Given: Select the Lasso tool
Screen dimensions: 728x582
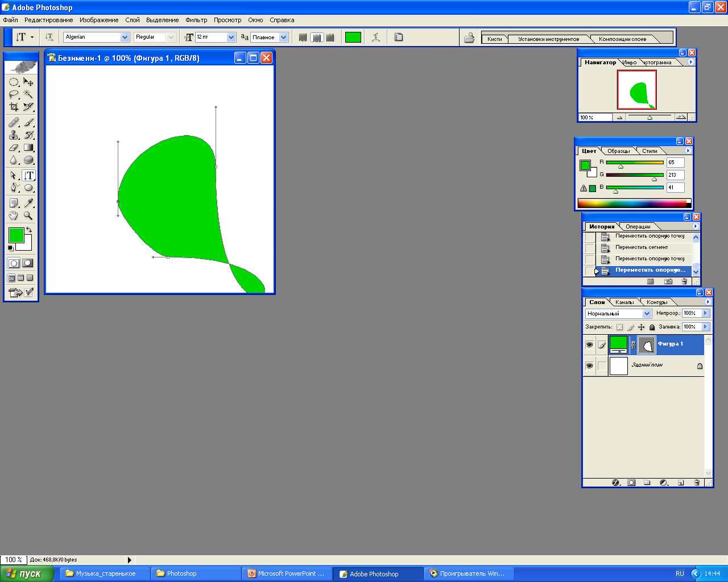Looking at the screenshot, I should tap(14, 94).
